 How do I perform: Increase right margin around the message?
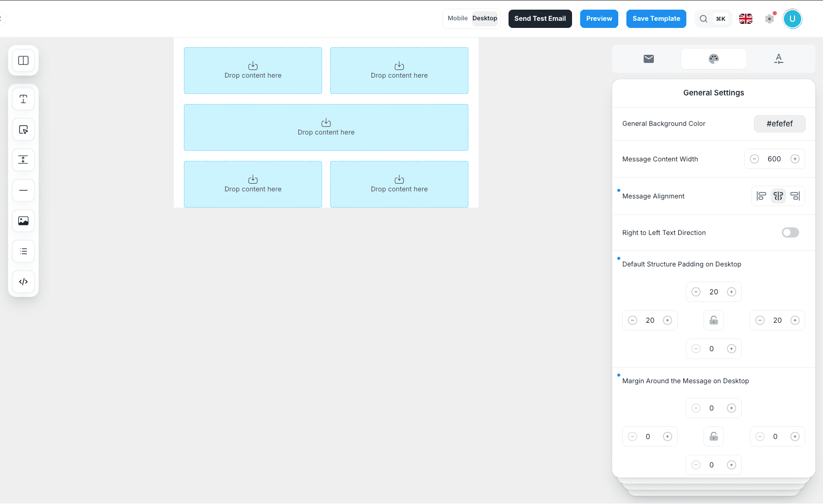click(x=795, y=436)
